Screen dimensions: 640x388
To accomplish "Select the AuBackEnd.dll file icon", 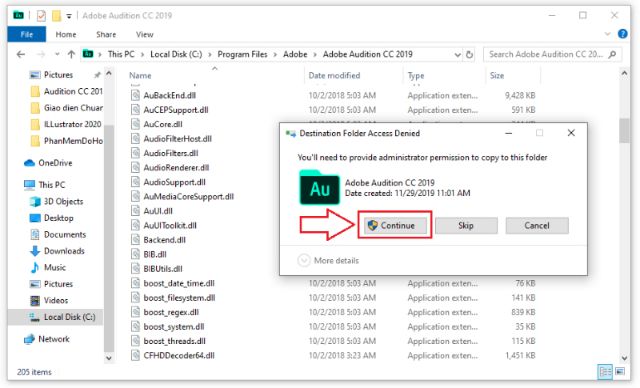I will pos(135,95).
